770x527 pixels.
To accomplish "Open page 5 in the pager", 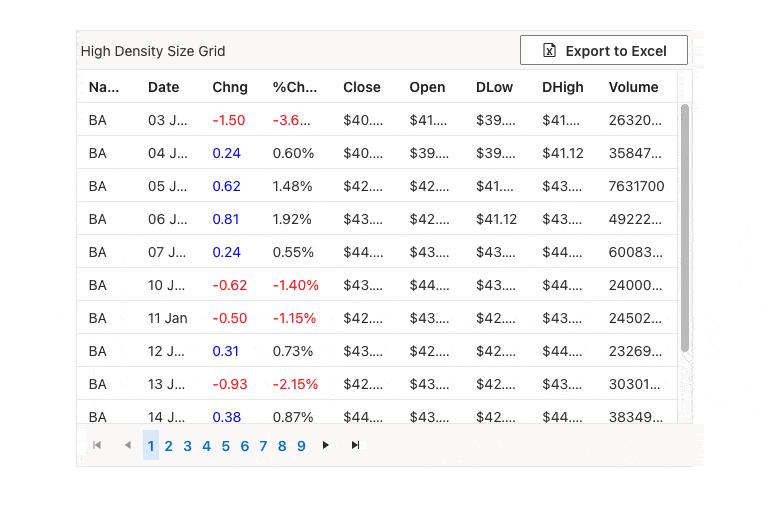I will click(x=225, y=446).
